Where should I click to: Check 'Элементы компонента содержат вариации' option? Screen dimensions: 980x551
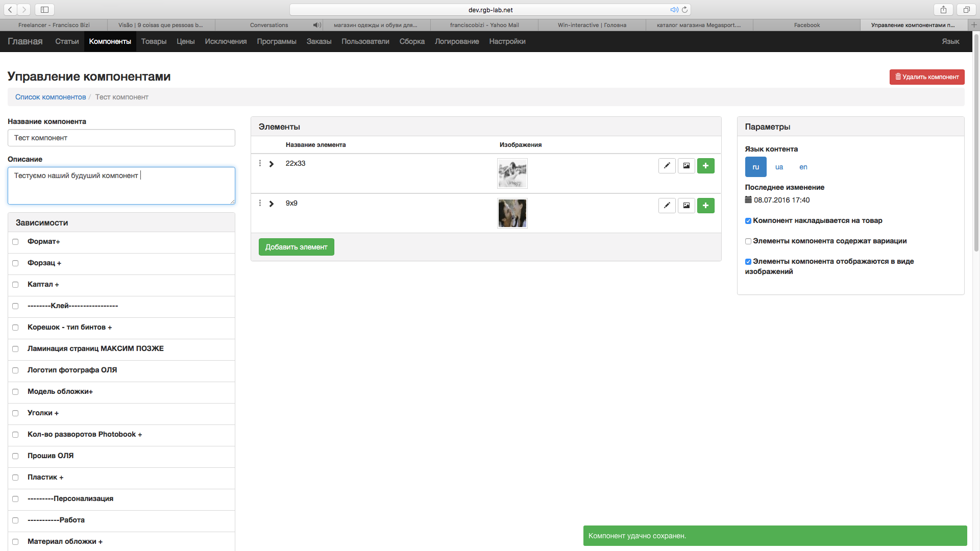point(748,241)
